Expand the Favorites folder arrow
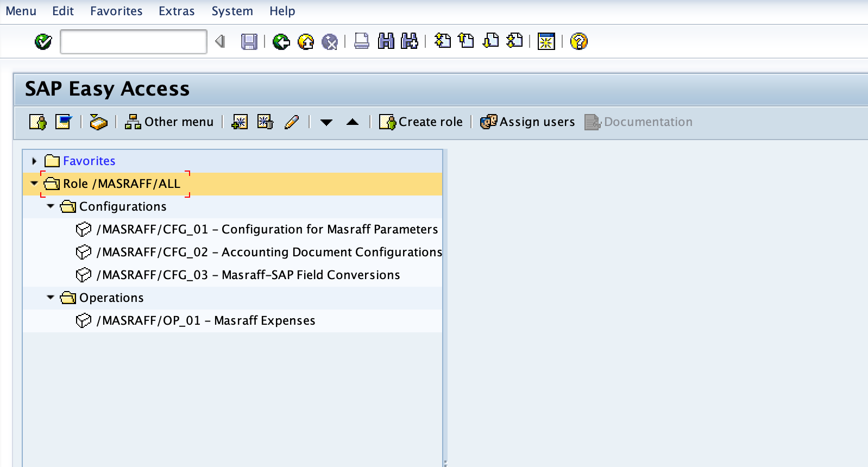Screen dimensions: 868x467 [x=34, y=161]
